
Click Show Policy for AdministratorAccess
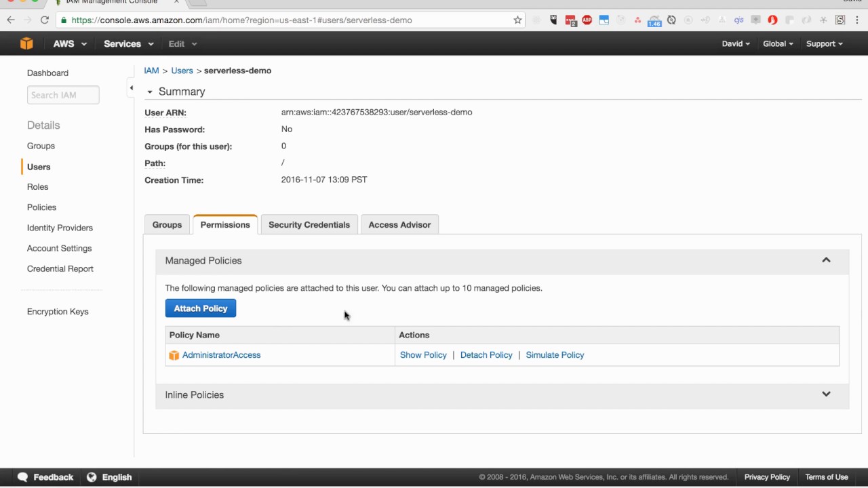423,355
